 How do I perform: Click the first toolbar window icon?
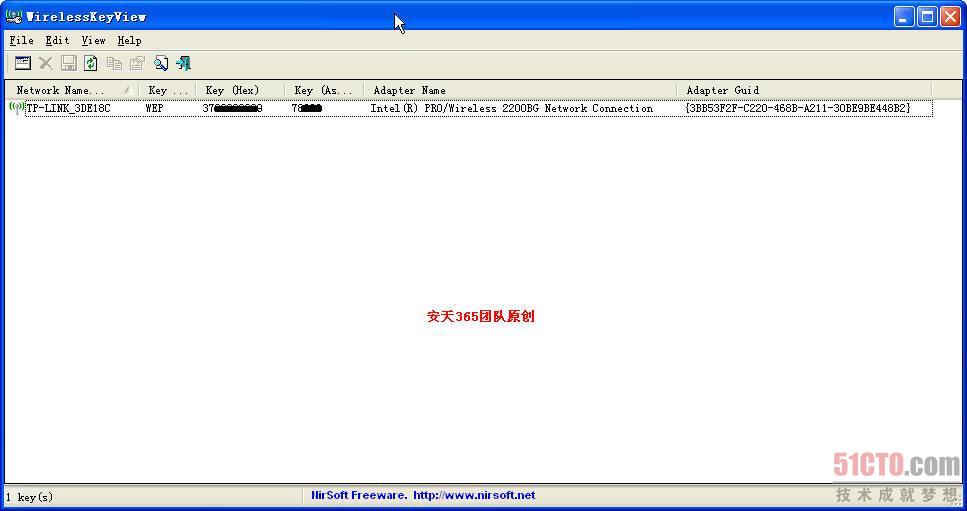[23, 63]
